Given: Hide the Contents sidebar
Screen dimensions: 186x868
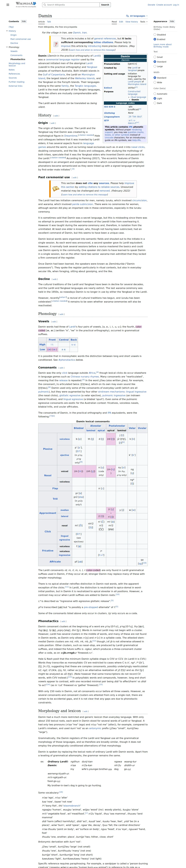Looking at the screenshot, I should pos(24,21).
